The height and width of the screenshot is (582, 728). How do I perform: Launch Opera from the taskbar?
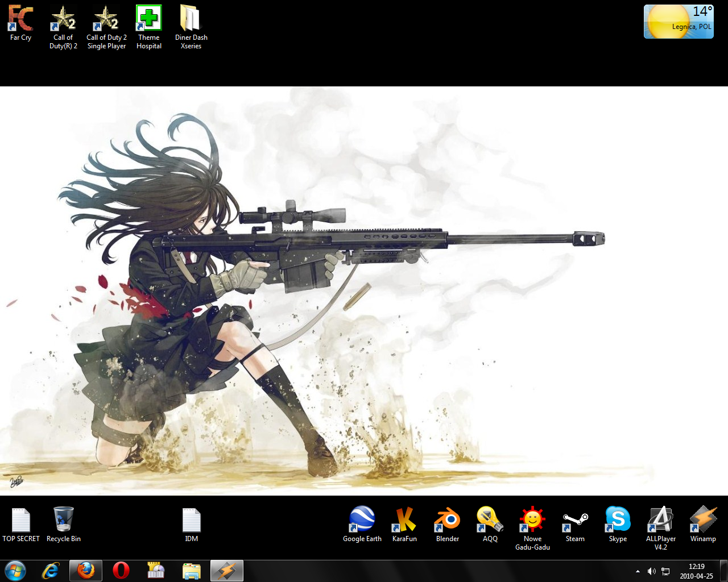click(x=121, y=571)
